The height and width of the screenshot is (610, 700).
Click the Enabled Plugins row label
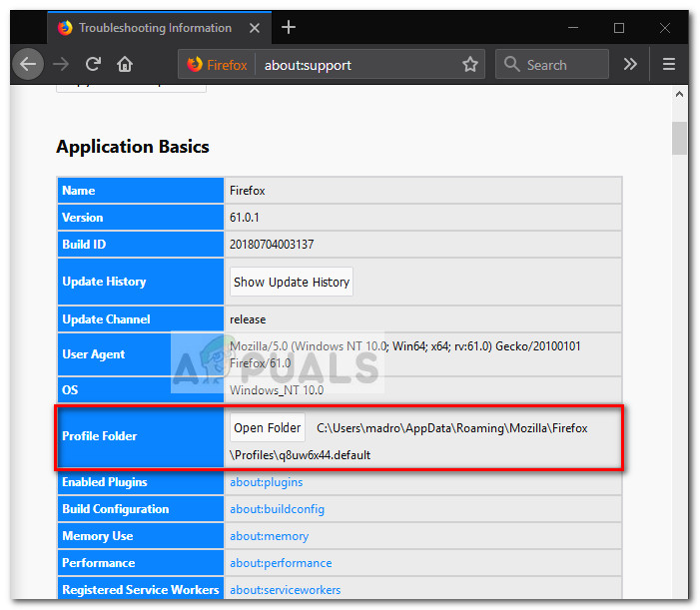(105, 482)
